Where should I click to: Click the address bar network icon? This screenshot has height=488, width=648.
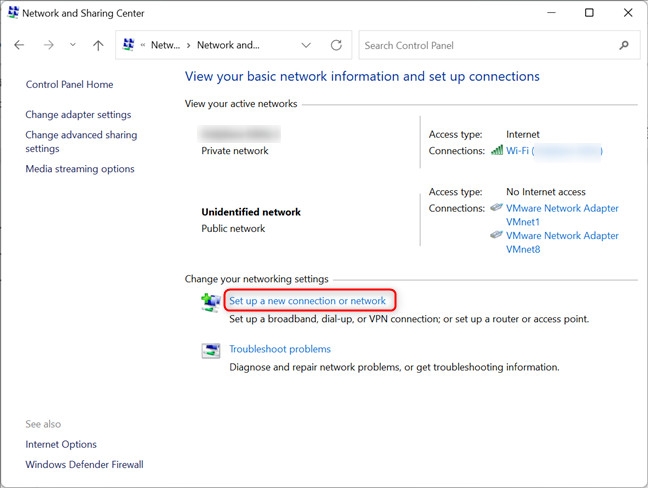point(129,45)
